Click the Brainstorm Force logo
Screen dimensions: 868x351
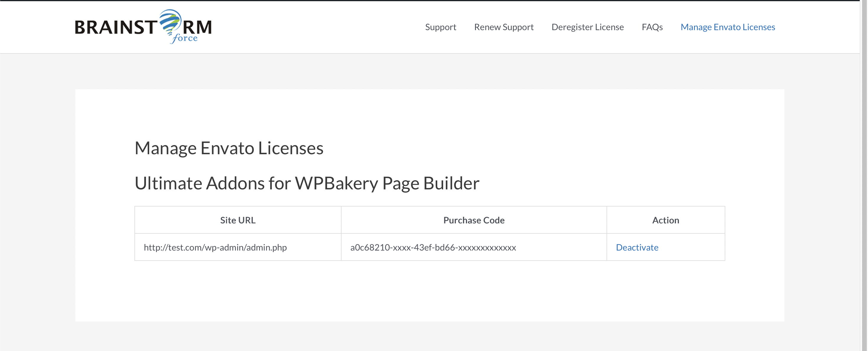pos(143,27)
